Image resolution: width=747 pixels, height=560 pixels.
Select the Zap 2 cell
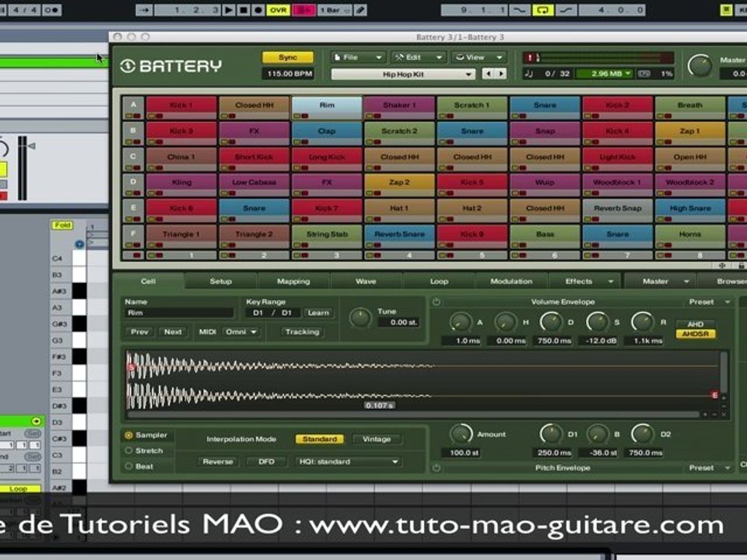399,185
